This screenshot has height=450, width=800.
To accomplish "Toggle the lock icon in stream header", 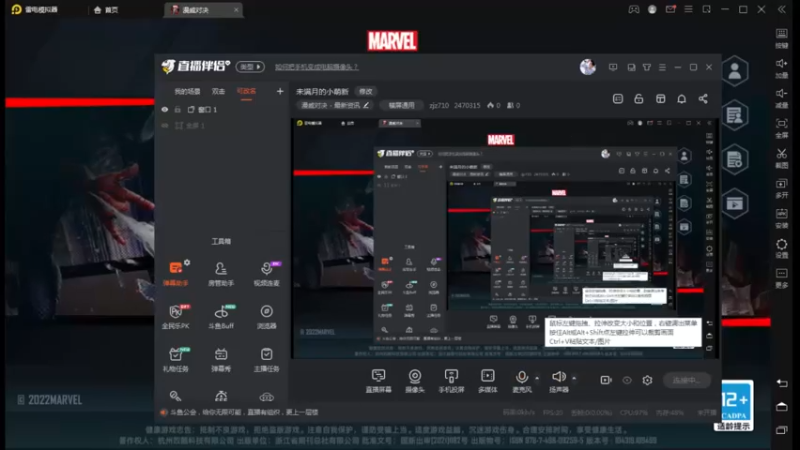I will [639, 98].
